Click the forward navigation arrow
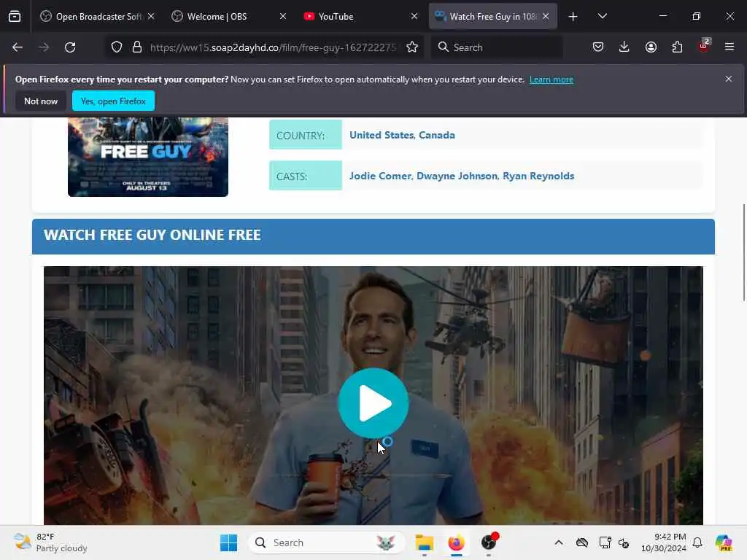Image resolution: width=747 pixels, height=560 pixels. coord(43,47)
